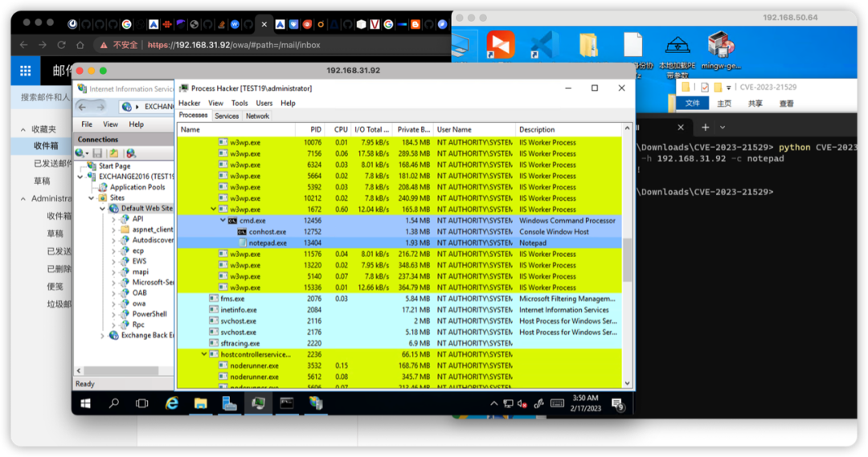
Task: Click the network tray icon
Action: [x=508, y=404]
